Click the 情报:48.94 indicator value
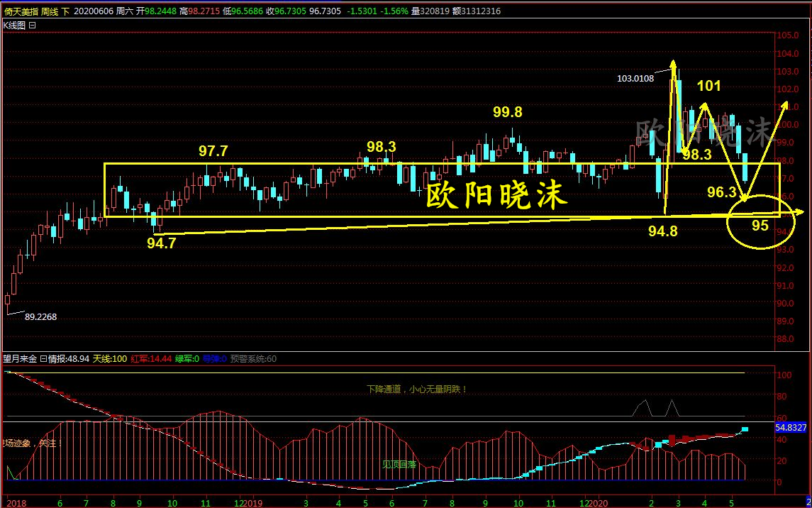Screen dimensions: 812x508 pos(69,358)
